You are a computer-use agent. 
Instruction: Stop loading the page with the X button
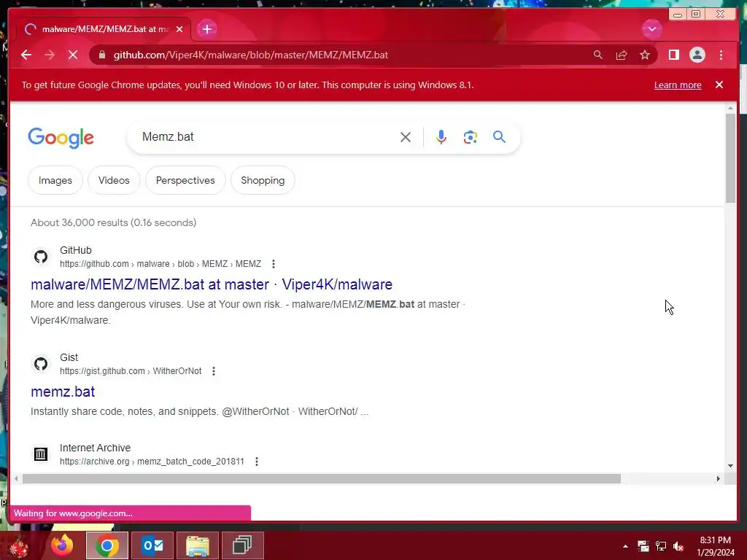(73, 55)
